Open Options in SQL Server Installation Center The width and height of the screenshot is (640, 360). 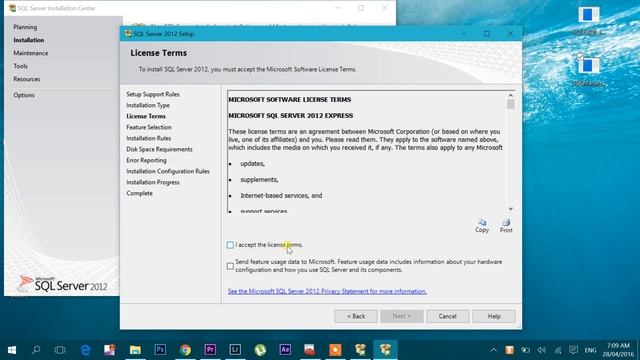[24, 95]
